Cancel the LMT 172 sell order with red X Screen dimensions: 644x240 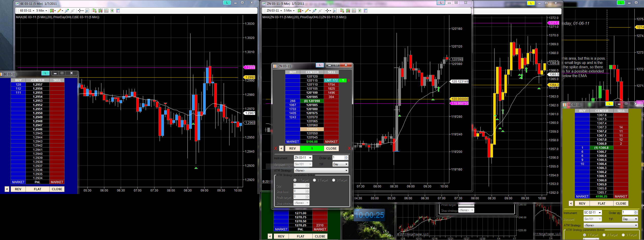(349, 81)
